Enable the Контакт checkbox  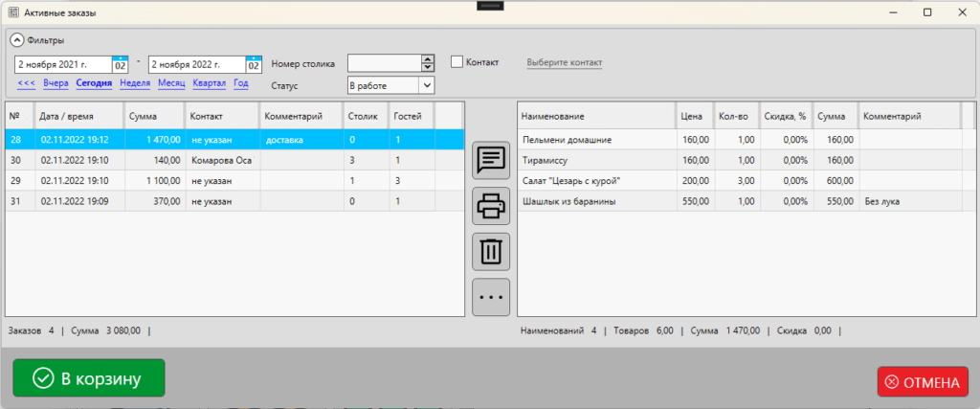[x=457, y=62]
